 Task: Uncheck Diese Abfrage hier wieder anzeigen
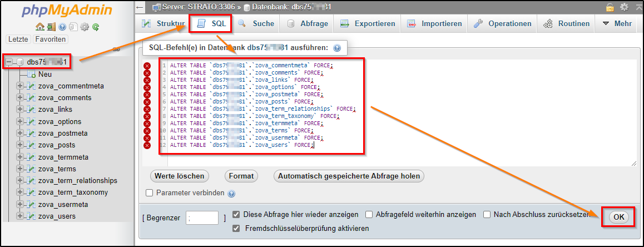[x=236, y=215]
